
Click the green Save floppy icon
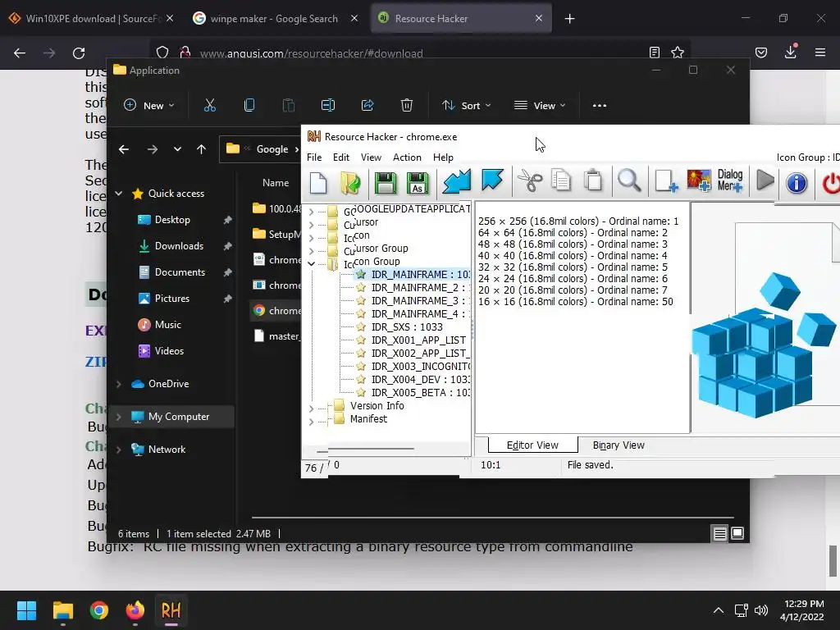point(386,183)
